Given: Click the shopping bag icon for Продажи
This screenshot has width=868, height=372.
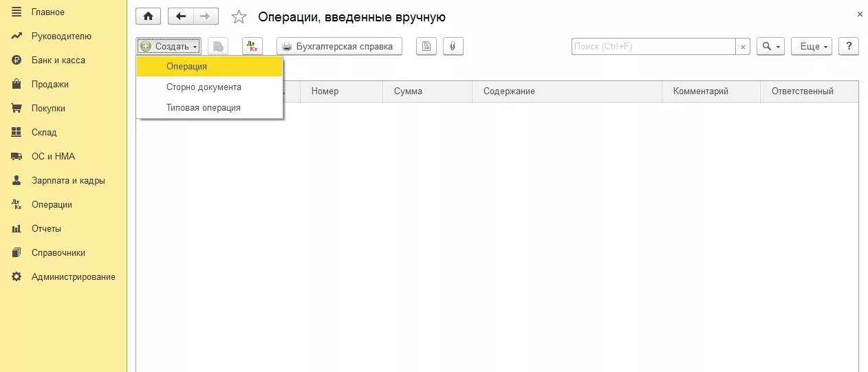Looking at the screenshot, I should point(17,84).
